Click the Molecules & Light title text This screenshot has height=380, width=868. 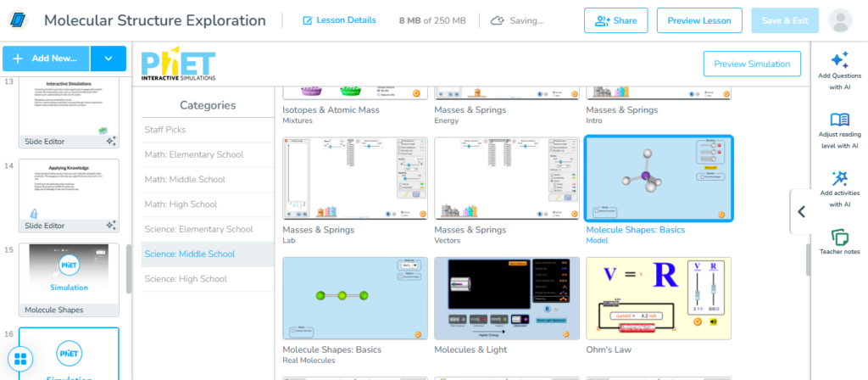click(470, 350)
